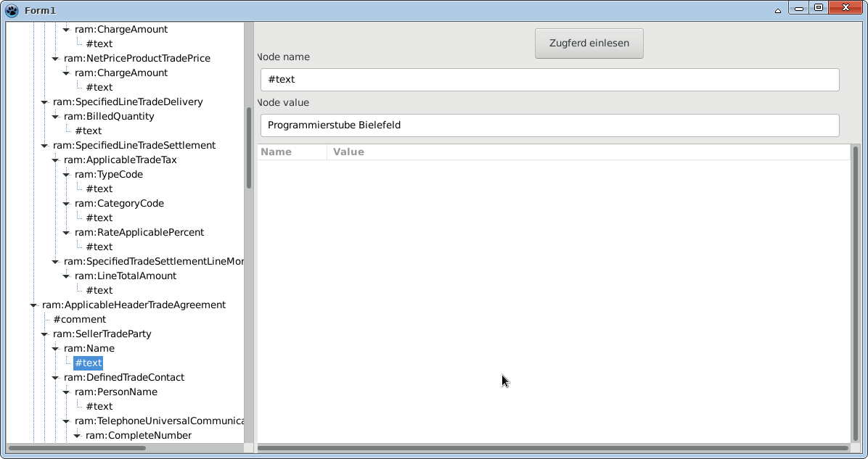Image resolution: width=868 pixels, height=459 pixels.
Task: Click the tree view horizontal scrollbar thumb
Action: (x=78, y=448)
